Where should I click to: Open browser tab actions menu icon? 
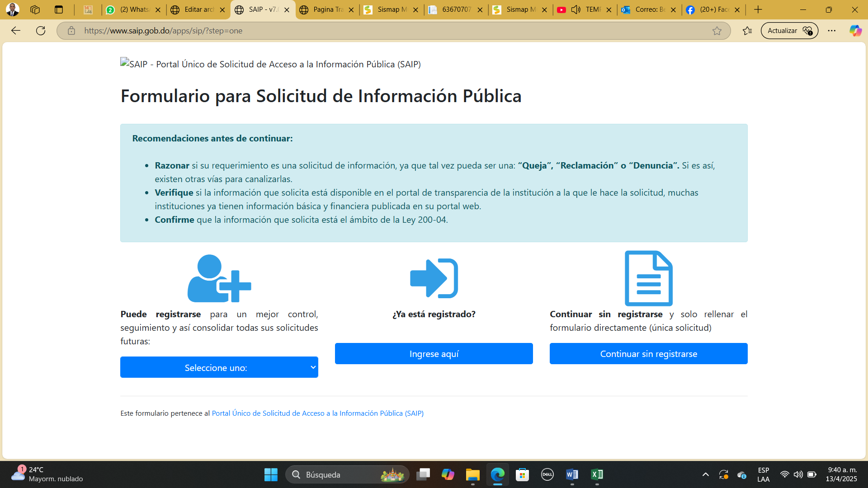pos(59,9)
